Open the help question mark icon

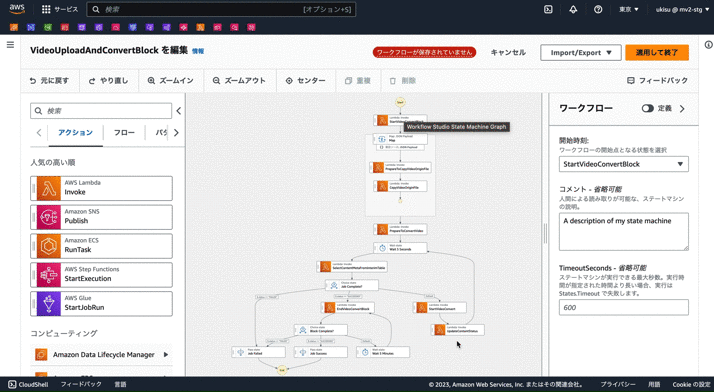coord(598,9)
